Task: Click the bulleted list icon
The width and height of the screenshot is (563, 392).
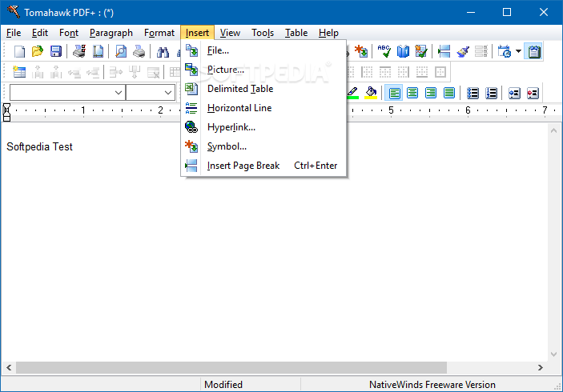Action: (473, 94)
